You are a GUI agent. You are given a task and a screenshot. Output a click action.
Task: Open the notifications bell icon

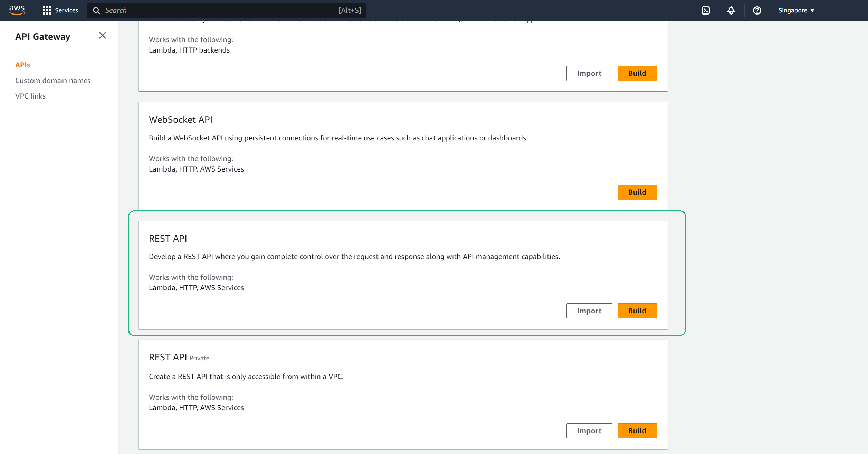point(731,10)
